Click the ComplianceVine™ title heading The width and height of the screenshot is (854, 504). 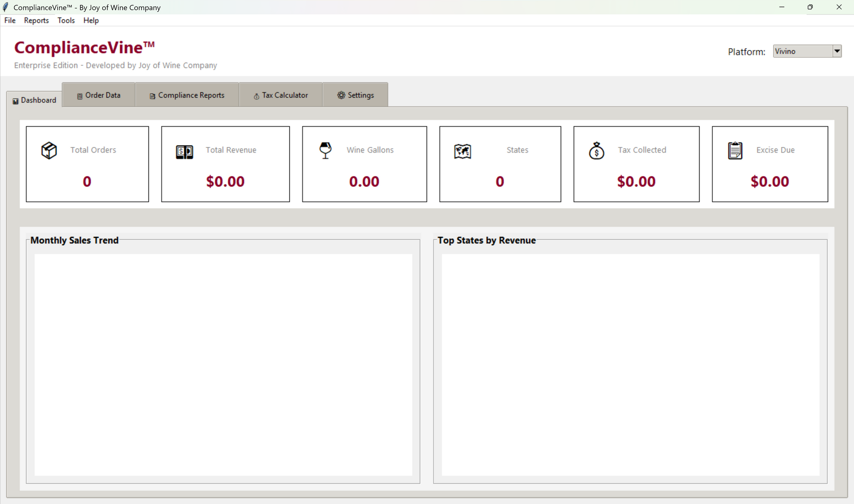click(x=84, y=47)
